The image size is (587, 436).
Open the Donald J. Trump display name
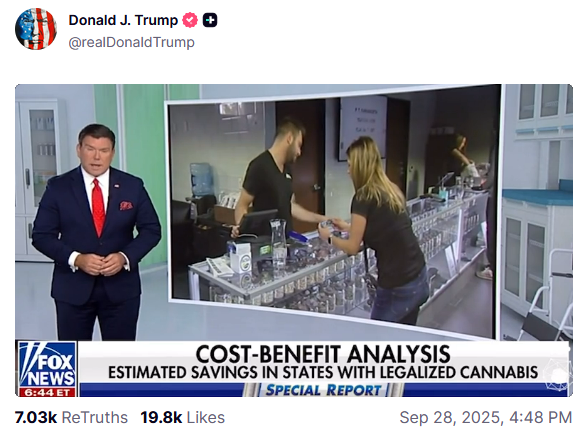[123, 20]
